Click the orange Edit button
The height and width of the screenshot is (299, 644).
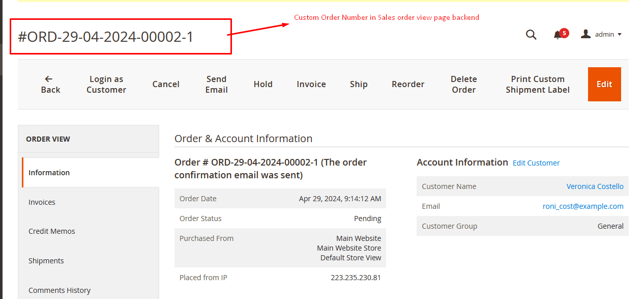point(604,84)
